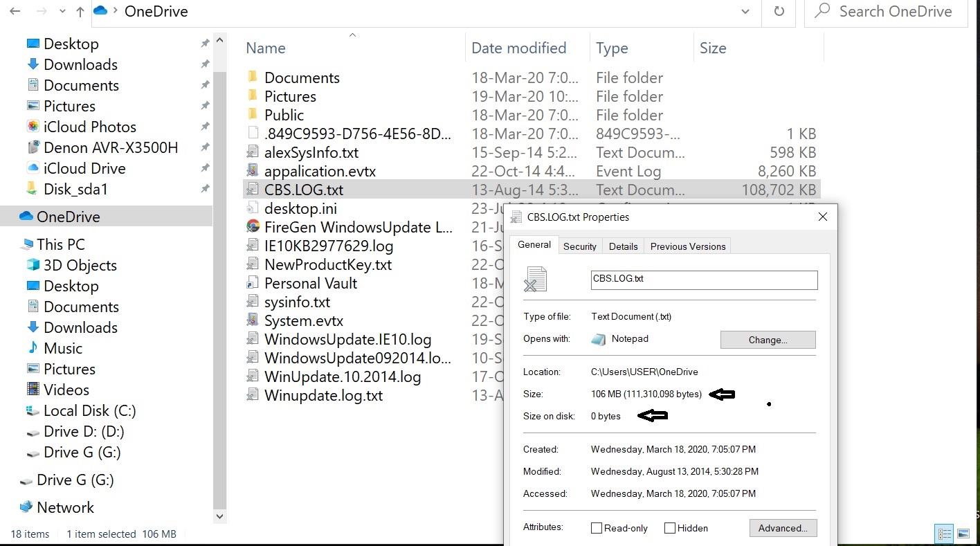Enable the Read-only checkbox
The image size is (980, 546).
597,528
